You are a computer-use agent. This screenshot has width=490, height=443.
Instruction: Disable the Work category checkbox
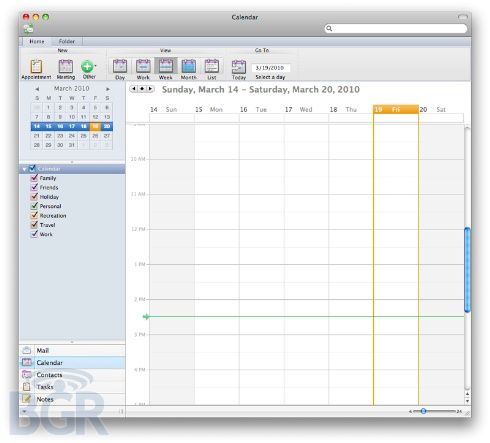[34, 234]
